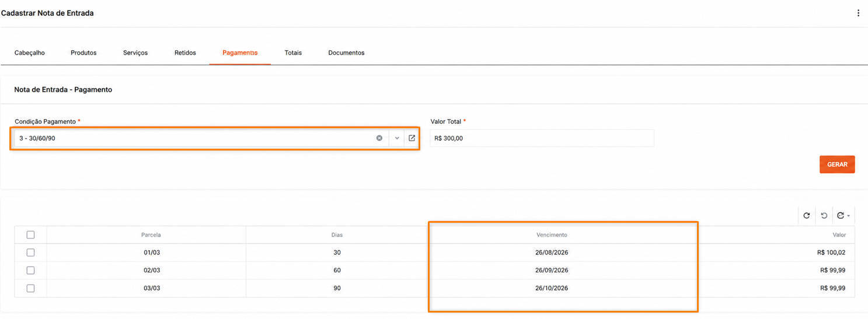Sort by the Vencimento column header

coord(552,235)
